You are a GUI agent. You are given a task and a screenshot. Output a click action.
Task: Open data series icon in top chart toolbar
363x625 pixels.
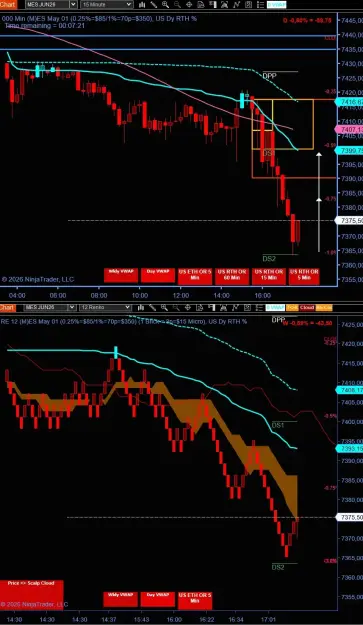(224, 5)
